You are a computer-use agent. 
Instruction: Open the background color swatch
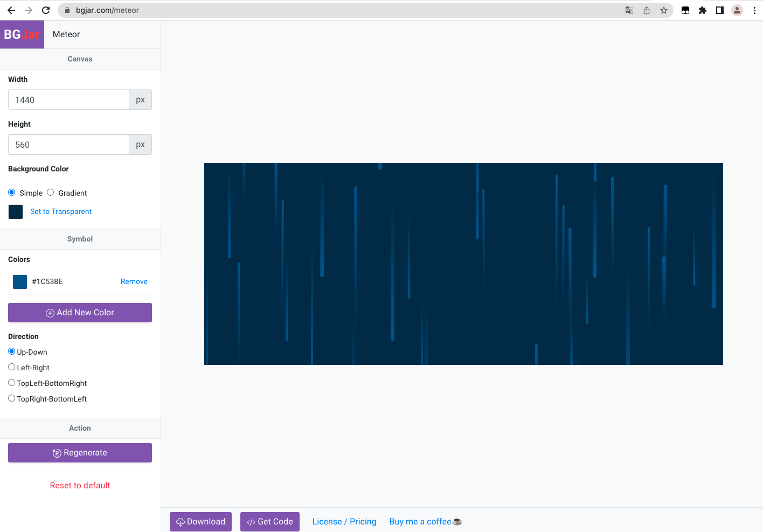pos(16,212)
